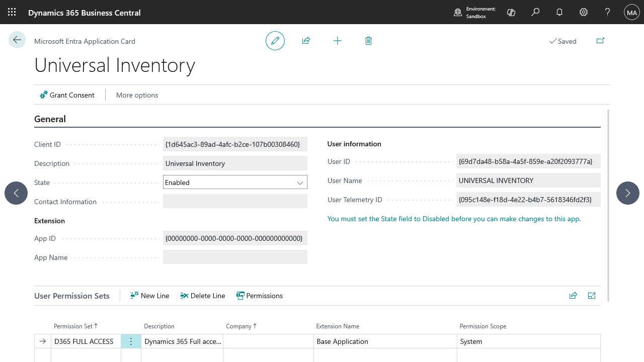
Task: Go to the next record arrow
Action: (x=627, y=193)
